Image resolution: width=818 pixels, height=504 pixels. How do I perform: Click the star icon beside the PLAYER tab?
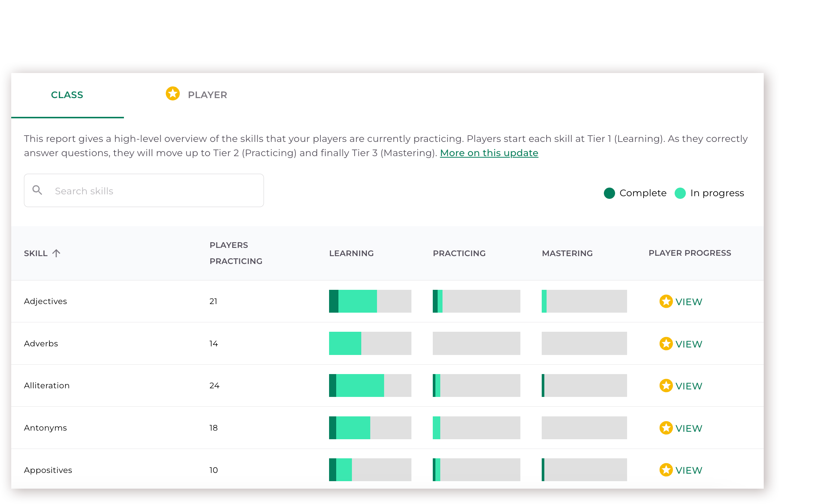pyautogui.click(x=172, y=94)
